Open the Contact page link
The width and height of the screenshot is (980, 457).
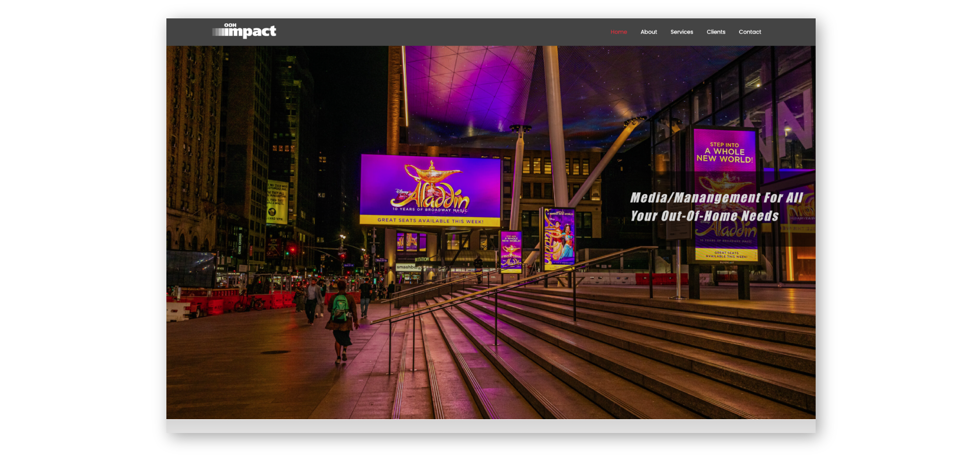click(749, 32)
